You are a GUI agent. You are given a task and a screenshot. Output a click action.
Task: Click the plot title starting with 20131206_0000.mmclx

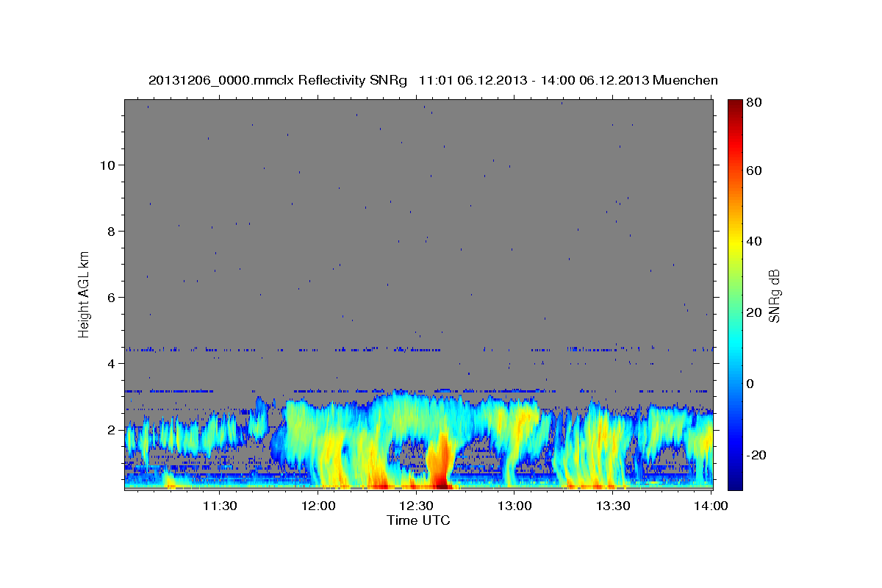click(433, 80)
